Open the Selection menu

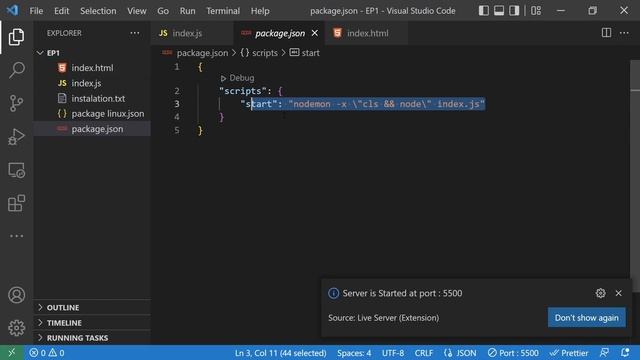(98, 11)
